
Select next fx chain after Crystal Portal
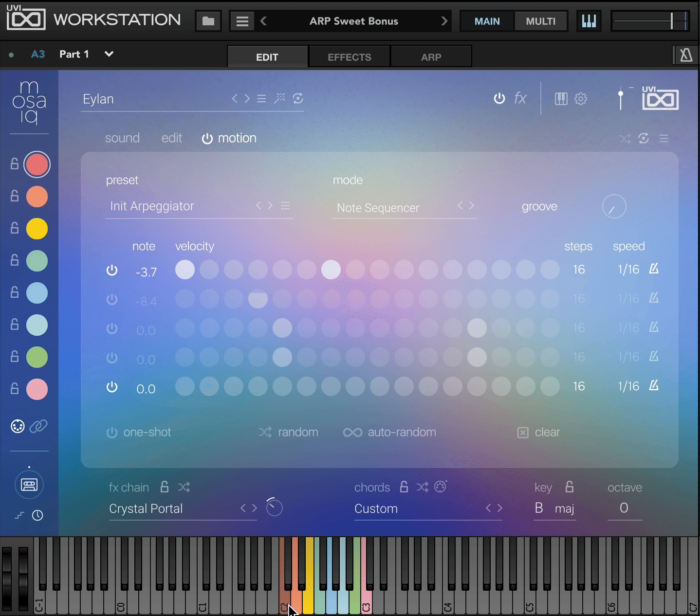[255, 508]
